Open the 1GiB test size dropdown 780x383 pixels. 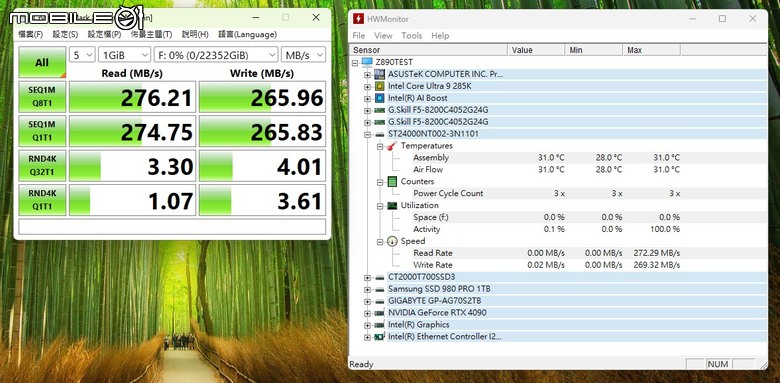124,55
